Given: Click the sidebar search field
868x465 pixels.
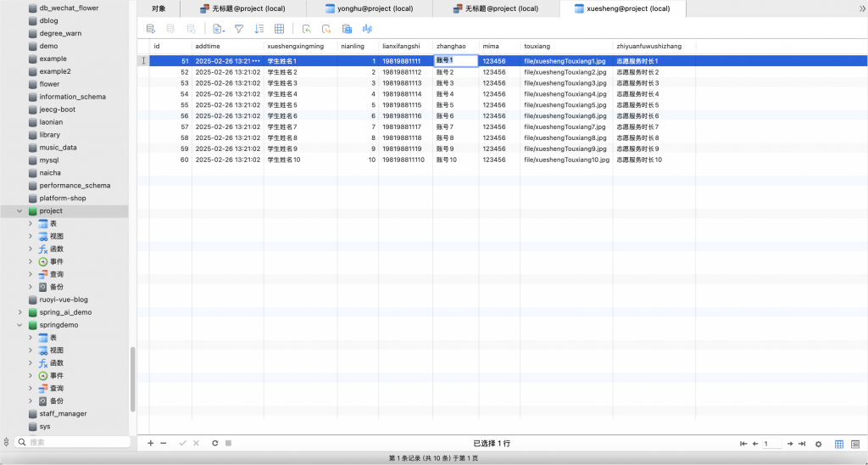Looking at the screenshot, I should point(72,442).
